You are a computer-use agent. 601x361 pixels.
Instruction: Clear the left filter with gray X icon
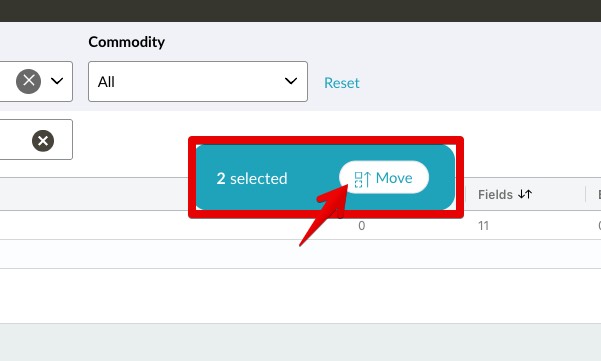(28, 81)
